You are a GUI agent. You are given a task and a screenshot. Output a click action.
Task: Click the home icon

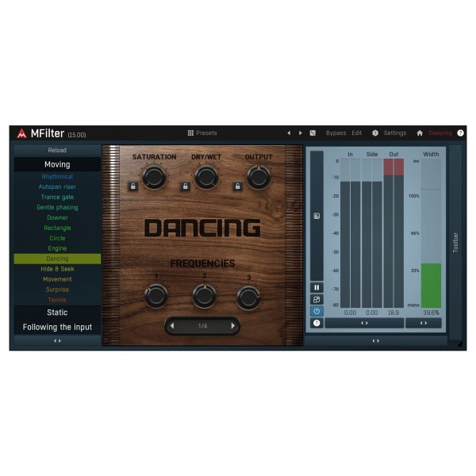pyautogui.click(x=420, y=133)
